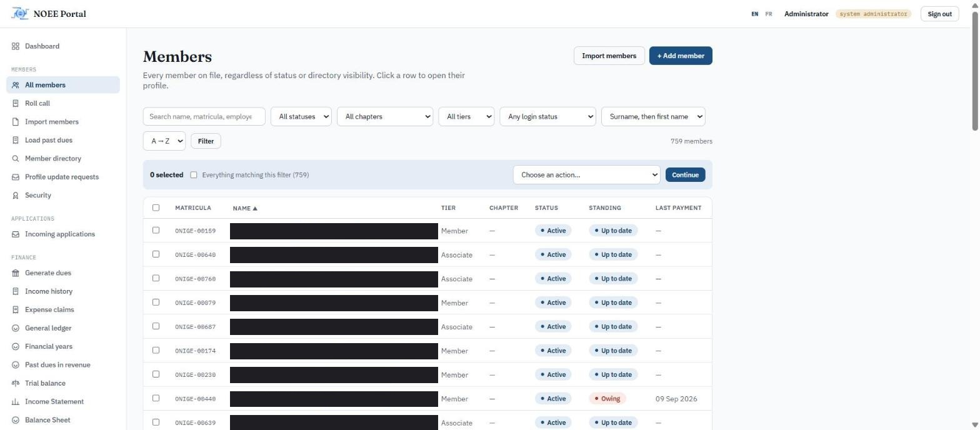Open the All tiers dropdown

coord(466,116)
